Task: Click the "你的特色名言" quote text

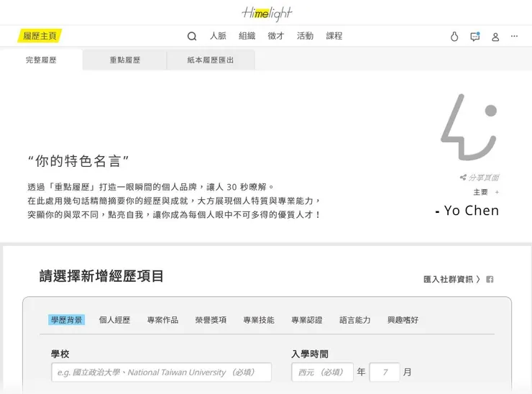Action: [78, 161]
